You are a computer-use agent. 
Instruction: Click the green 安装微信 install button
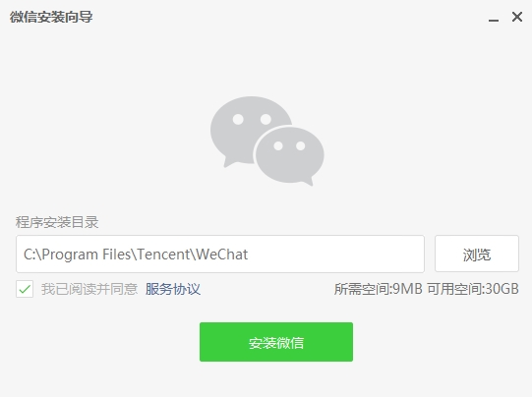[x=276, y=342]
